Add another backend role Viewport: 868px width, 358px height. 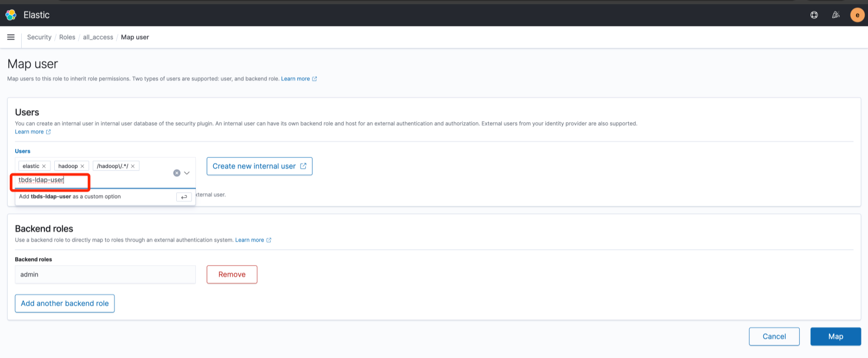[x=65, y=303]
